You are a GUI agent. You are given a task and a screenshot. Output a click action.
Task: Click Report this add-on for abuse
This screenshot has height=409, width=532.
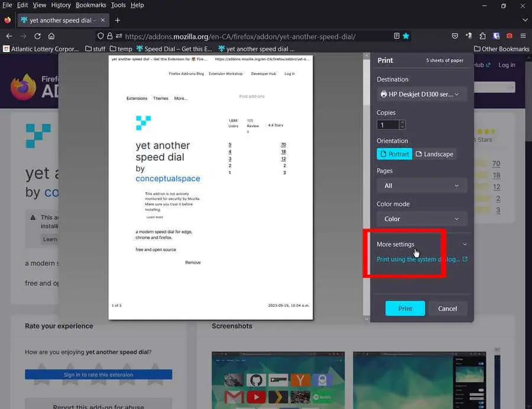click(x=98, y=406)
